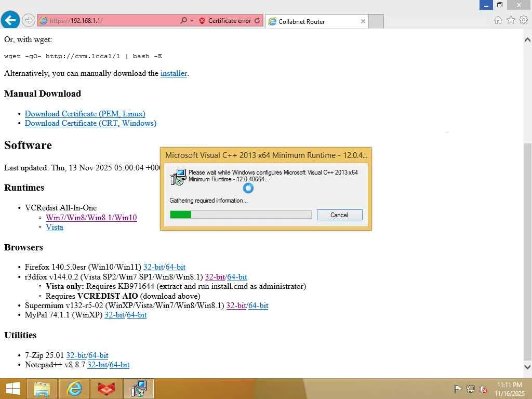Click the 'VCRedist All-In-One' list item

point(61,208)
